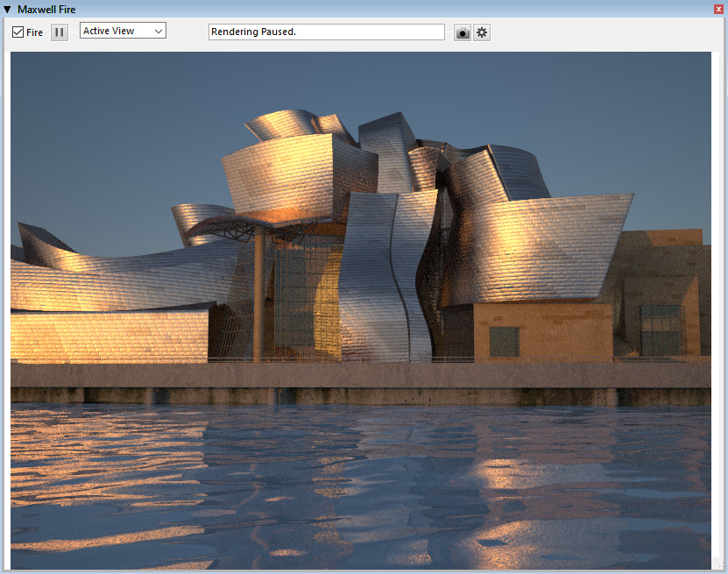Uncheck the Fire checkbox
This screenshot has width=728, height=574.
click(18, 32)
